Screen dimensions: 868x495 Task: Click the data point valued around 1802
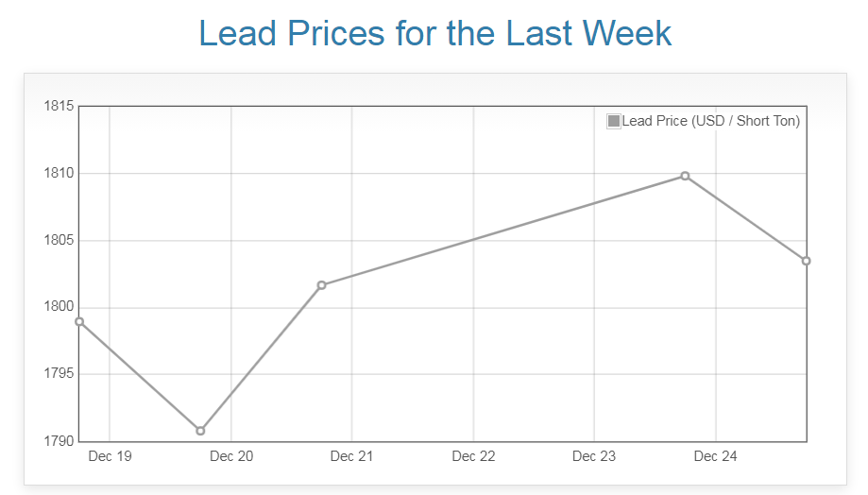point(321,285)
